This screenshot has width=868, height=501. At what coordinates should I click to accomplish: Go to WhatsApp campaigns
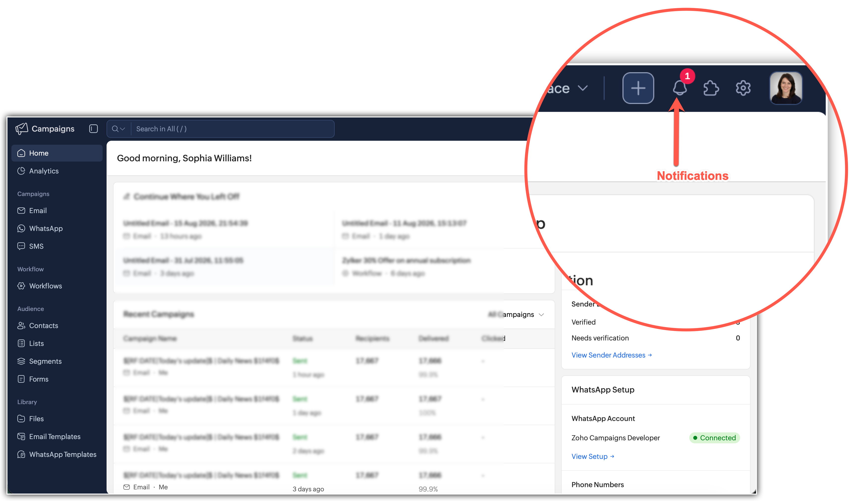pos(57,228)
